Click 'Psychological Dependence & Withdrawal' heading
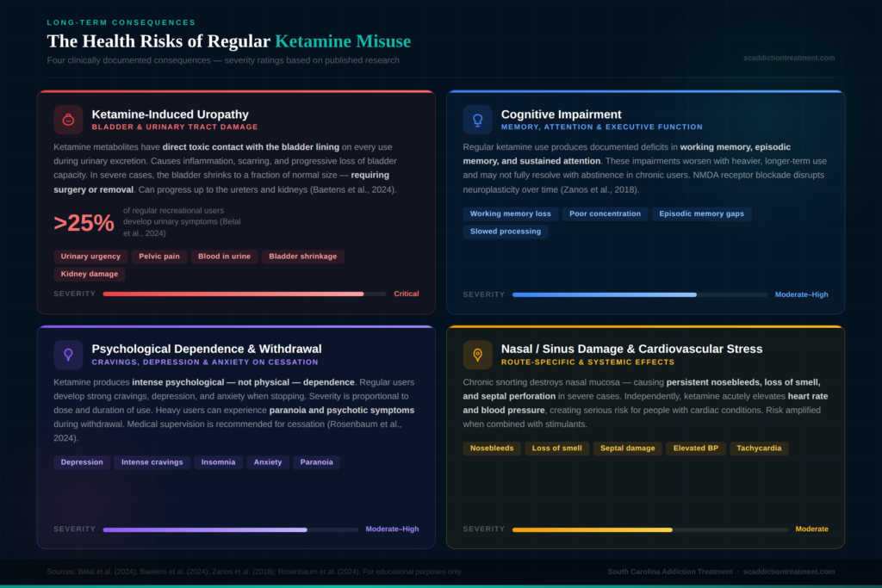882x588 pixels. point(207,349)
